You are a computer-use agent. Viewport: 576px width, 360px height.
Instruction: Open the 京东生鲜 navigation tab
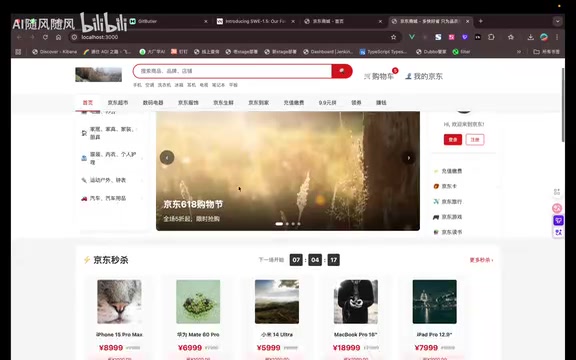223,102
